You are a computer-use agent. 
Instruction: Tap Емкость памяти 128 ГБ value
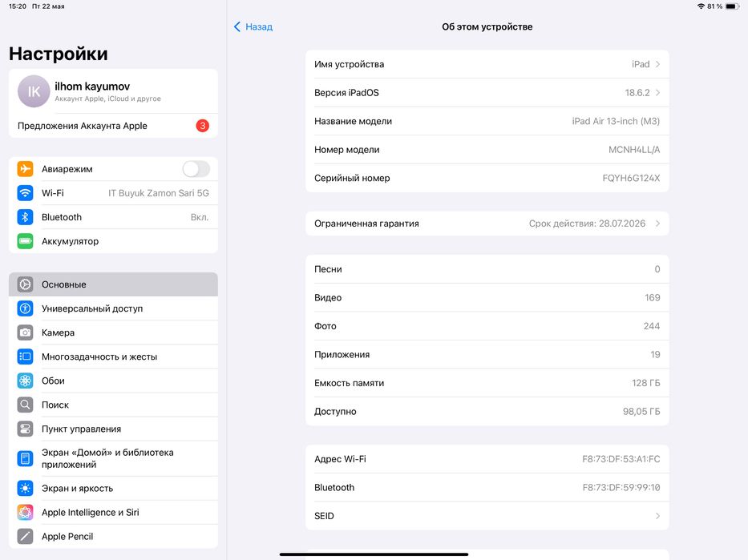pos(646,383)
